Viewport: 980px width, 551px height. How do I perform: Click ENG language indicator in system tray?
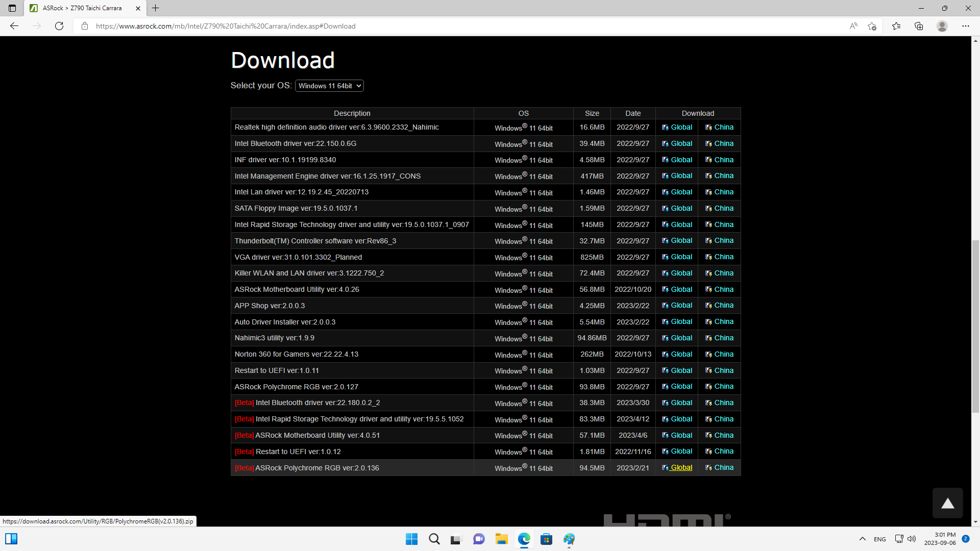[x=880, y=538]
